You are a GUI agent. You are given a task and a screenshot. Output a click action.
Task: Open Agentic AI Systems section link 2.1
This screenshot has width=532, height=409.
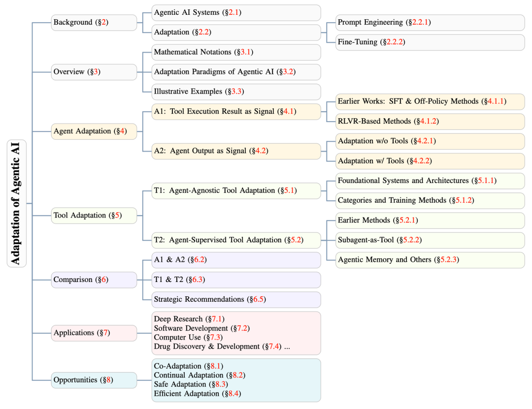pyautogui.click(x=234, y=12)
